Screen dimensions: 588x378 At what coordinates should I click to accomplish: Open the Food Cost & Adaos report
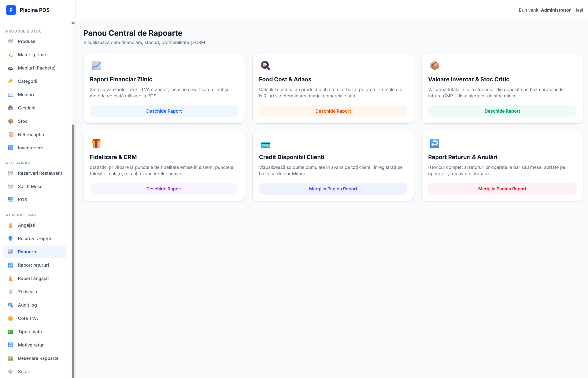(x=333, y=111)
